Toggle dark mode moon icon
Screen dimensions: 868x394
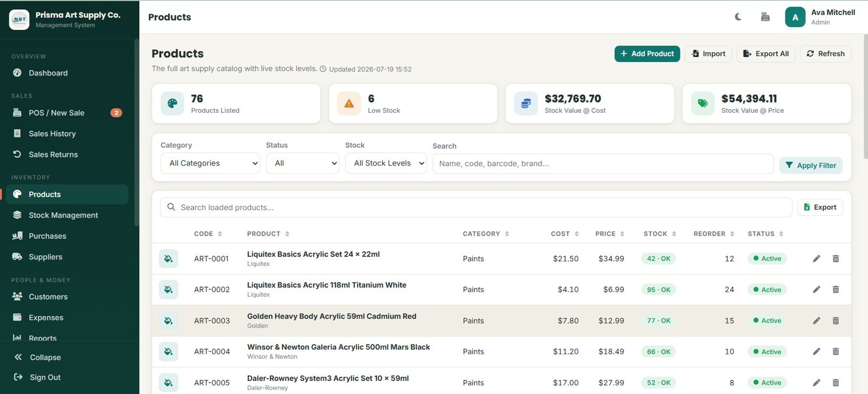[738, 17]
